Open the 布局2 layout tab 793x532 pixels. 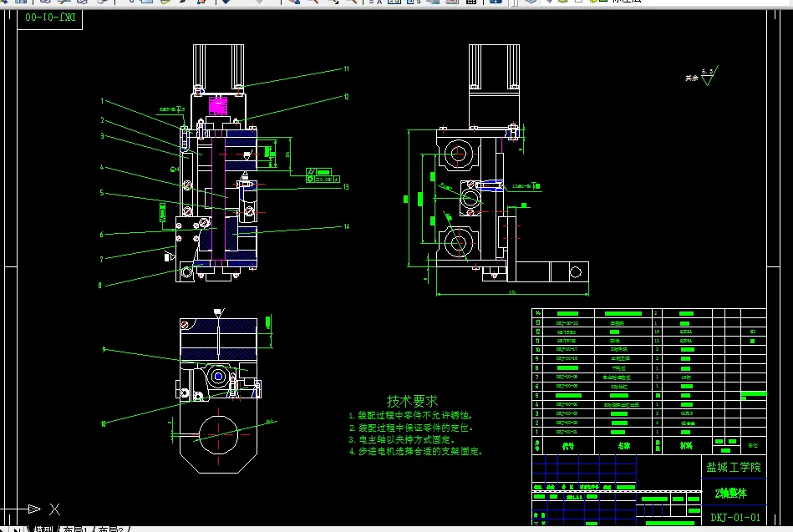tap(110, 529)
